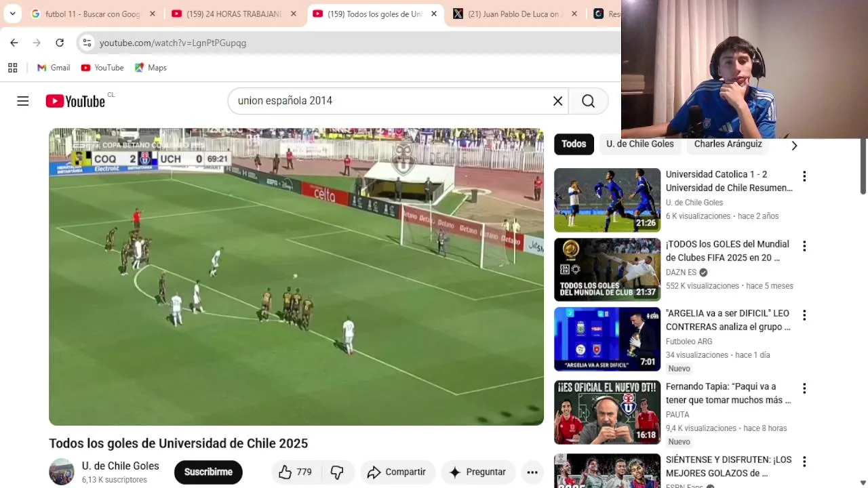Open Fernando Tapia Paqui video thumbnail
The width and height of the screenshot is (868, 488).
(x=607, y=413)
